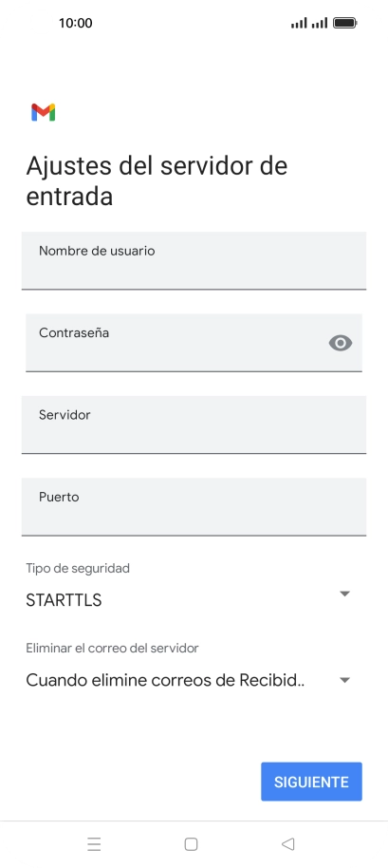Tap the home square navigation icon
Image resolution: width=388 pixels, height=868 pixels.
[191, 843]
